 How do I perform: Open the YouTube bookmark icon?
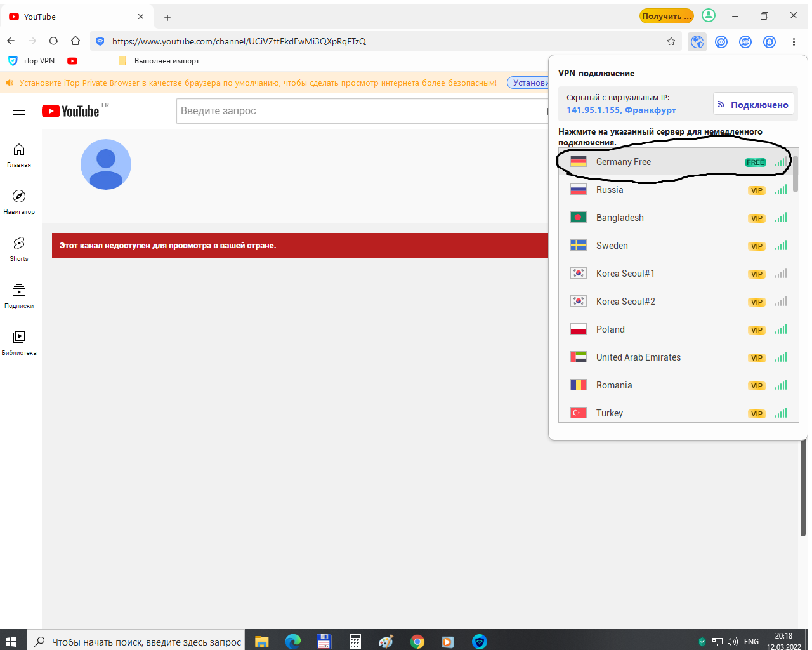(x=72, y=61)
